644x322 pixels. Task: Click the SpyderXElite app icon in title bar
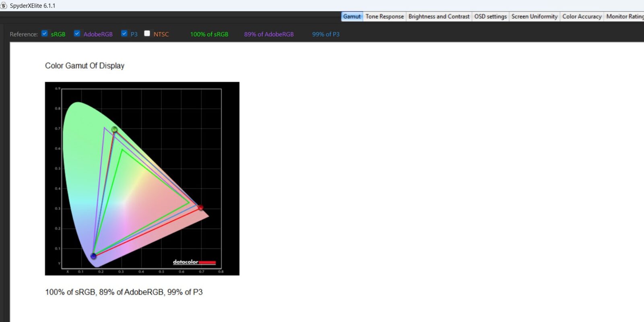4,6
